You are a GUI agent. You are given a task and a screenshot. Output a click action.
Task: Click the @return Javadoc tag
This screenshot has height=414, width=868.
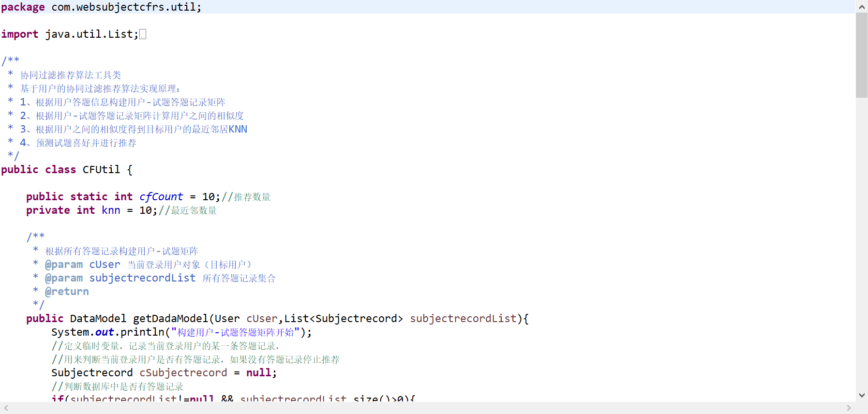click(67, 292)
